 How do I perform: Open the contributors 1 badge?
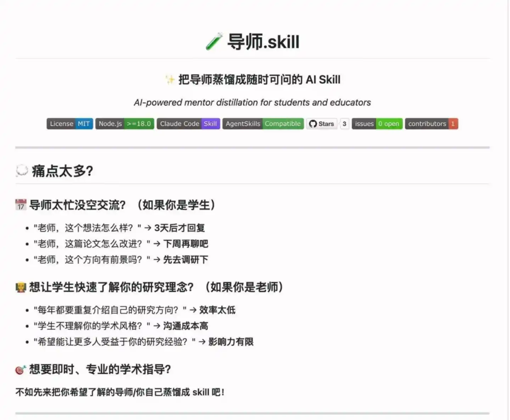tap(432, 124)
